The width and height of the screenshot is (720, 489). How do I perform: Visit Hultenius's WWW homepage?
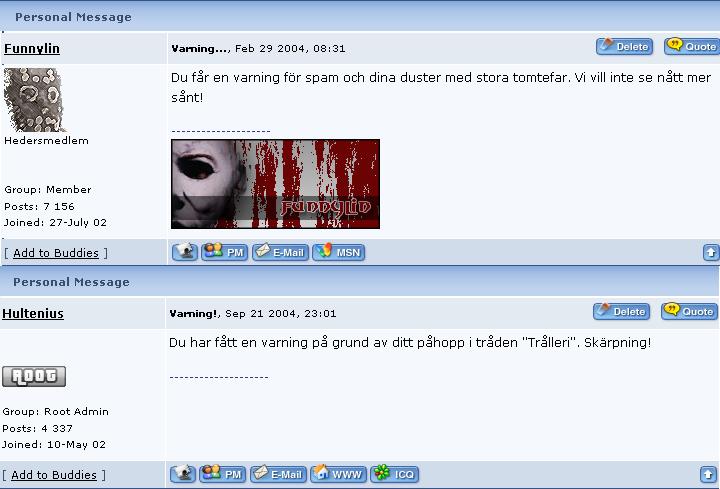click(338, 474)
